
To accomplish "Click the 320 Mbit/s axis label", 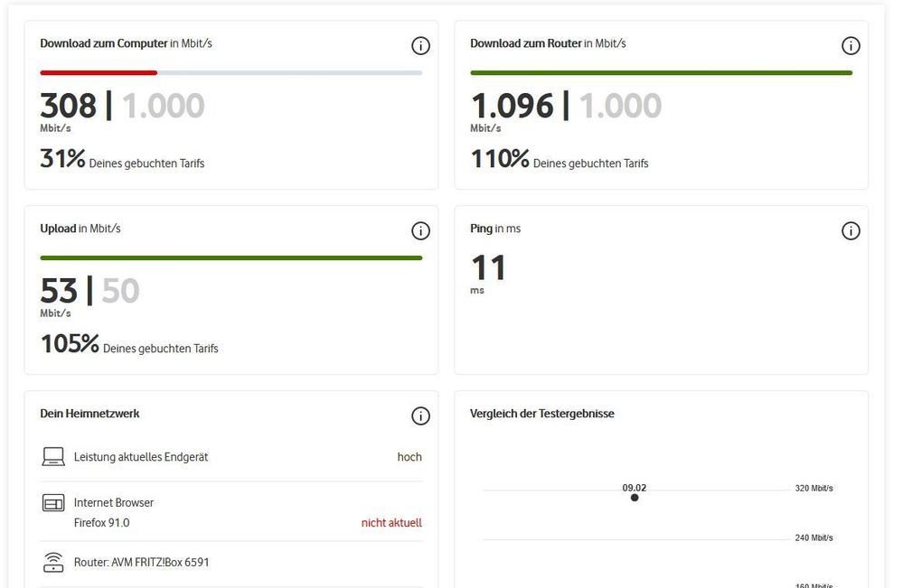I will pos(814,488).
